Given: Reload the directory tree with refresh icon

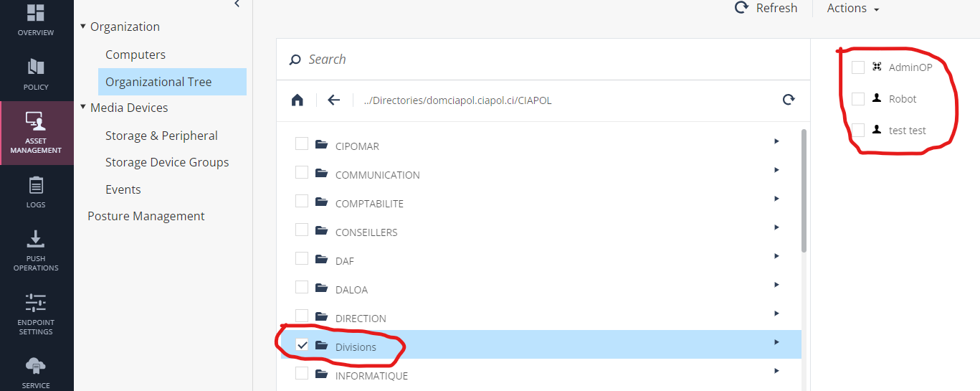Looking at the screenshot, I should [x=789, y=100].
